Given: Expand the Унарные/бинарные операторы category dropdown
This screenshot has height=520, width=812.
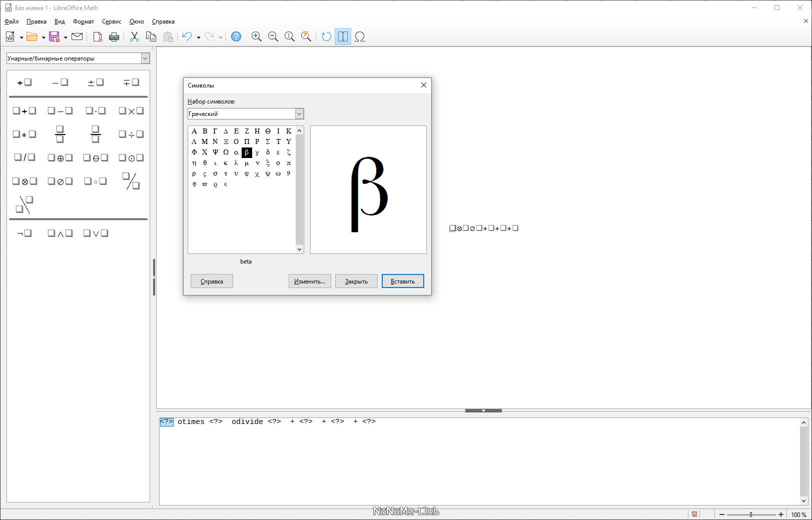Looking at the screenshot, I should click(x=145, y=58).
